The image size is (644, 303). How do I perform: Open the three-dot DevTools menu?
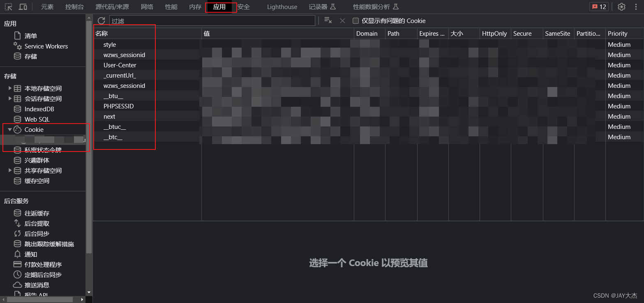(636, 7)
